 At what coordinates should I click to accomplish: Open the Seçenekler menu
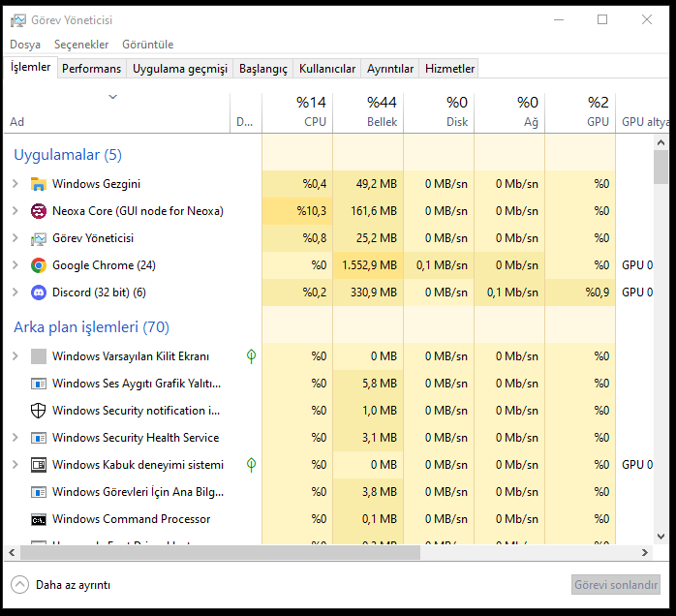tap(81, 45)
